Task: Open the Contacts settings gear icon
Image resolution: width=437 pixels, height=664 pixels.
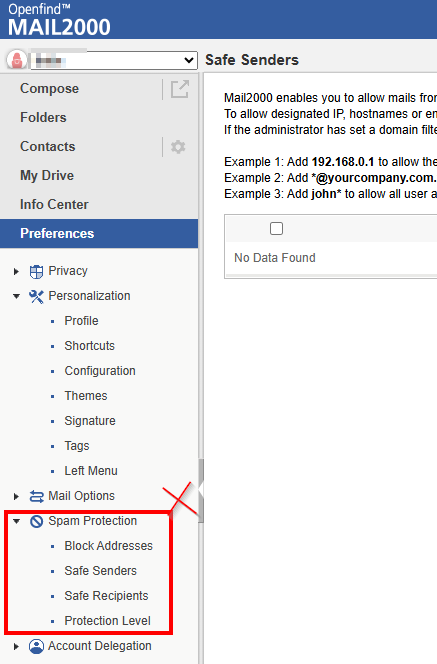Action: coord(178,147)
